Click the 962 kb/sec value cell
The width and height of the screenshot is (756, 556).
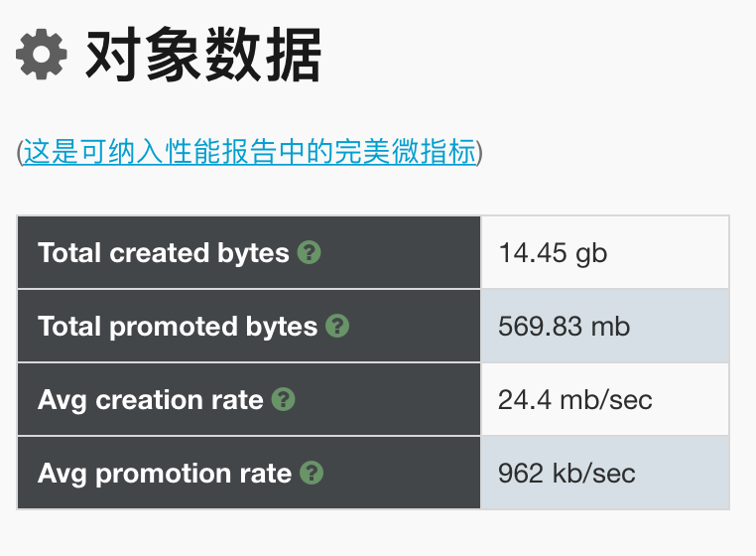[x=604, y=473]
